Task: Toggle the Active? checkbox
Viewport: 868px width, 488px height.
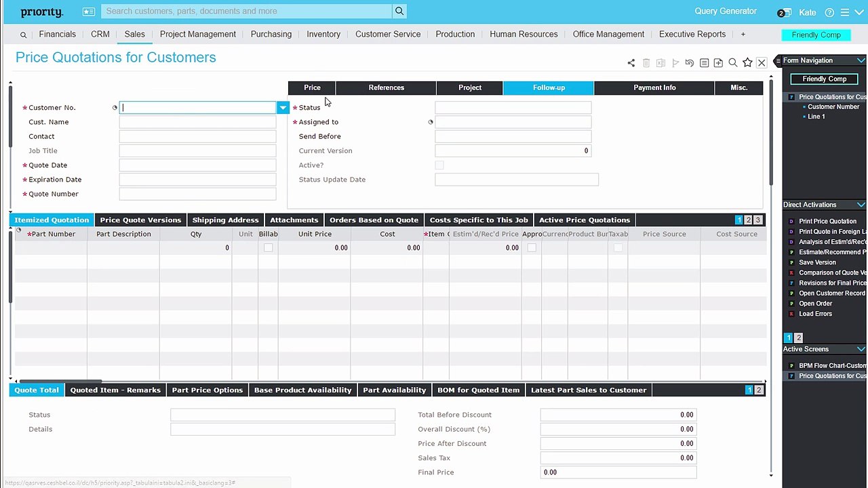Action: pos(439,165)
